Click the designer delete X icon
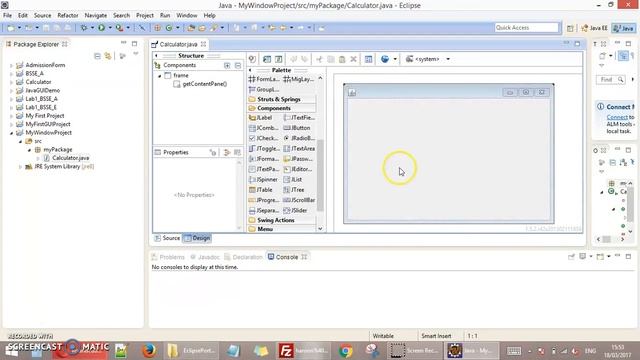The width and height of the screenshot is (640, 360). 353,60
